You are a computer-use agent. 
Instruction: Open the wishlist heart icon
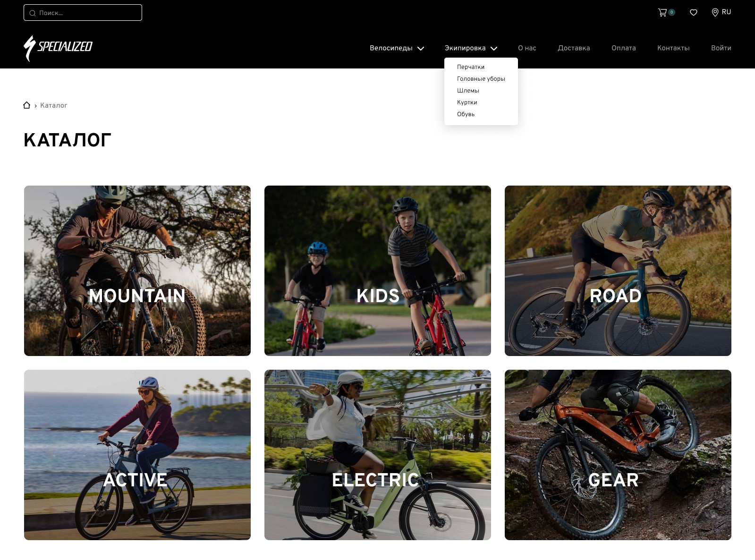[694, 13]
